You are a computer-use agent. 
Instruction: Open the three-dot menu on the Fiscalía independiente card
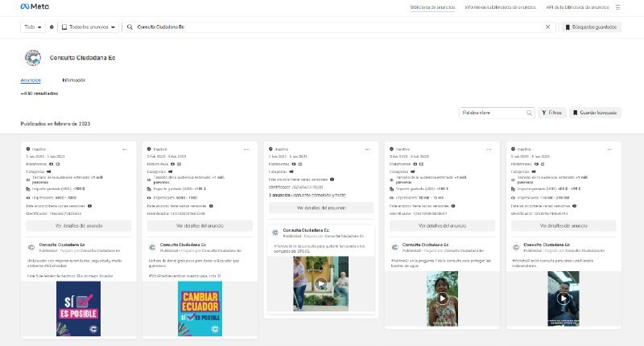click(x=609, y=150)
